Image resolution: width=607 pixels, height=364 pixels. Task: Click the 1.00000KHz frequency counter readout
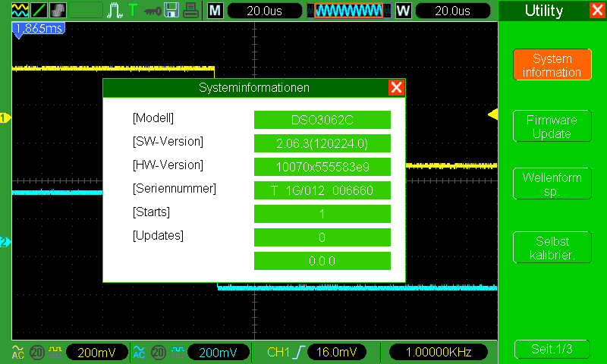(439, 352)
